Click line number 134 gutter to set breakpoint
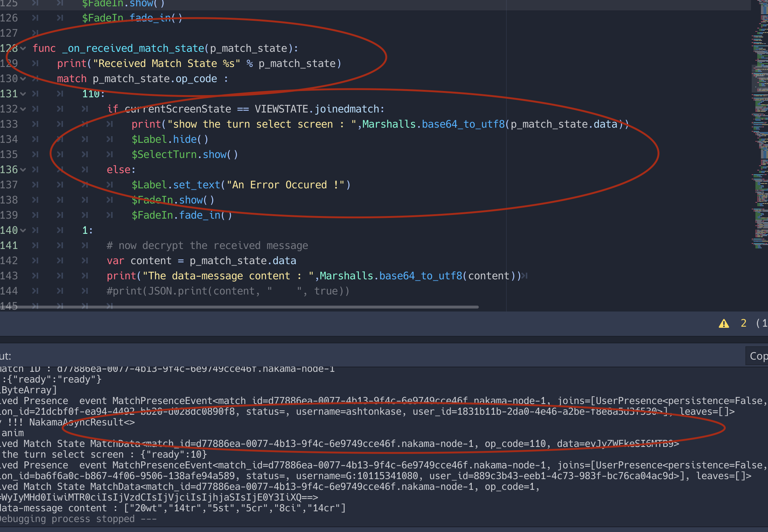768x532 pixels. pos(10,139)
